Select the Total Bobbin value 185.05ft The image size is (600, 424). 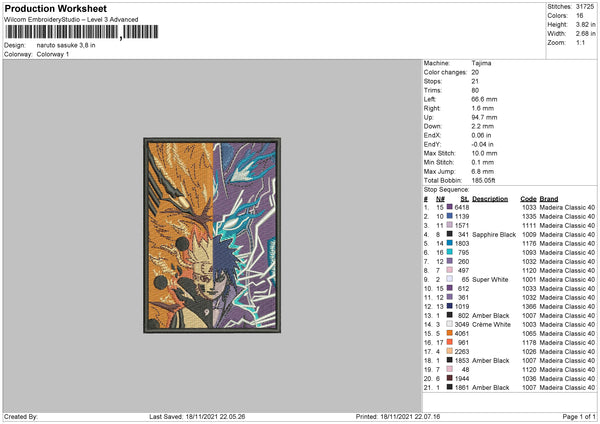483,180
